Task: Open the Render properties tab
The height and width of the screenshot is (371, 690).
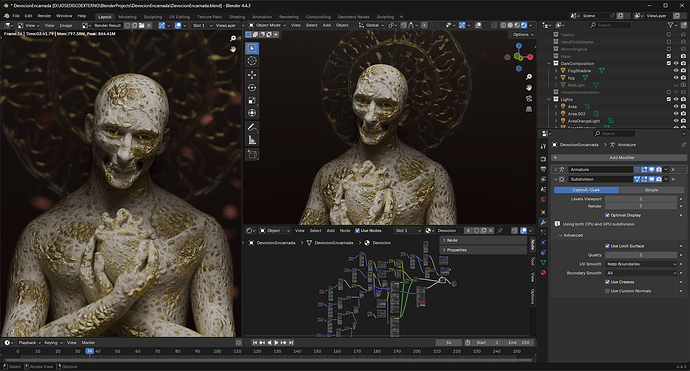Action: pos(543,159)
